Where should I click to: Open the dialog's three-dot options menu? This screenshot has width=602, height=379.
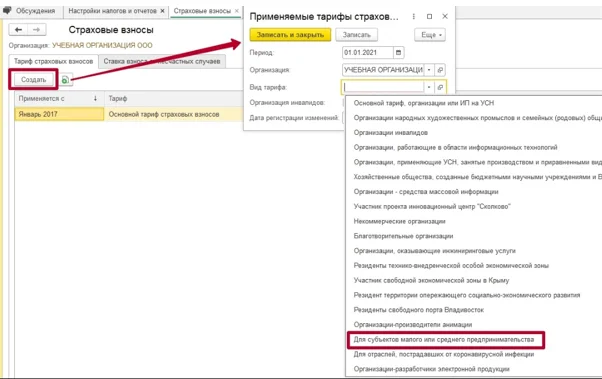tap(413, 17)
